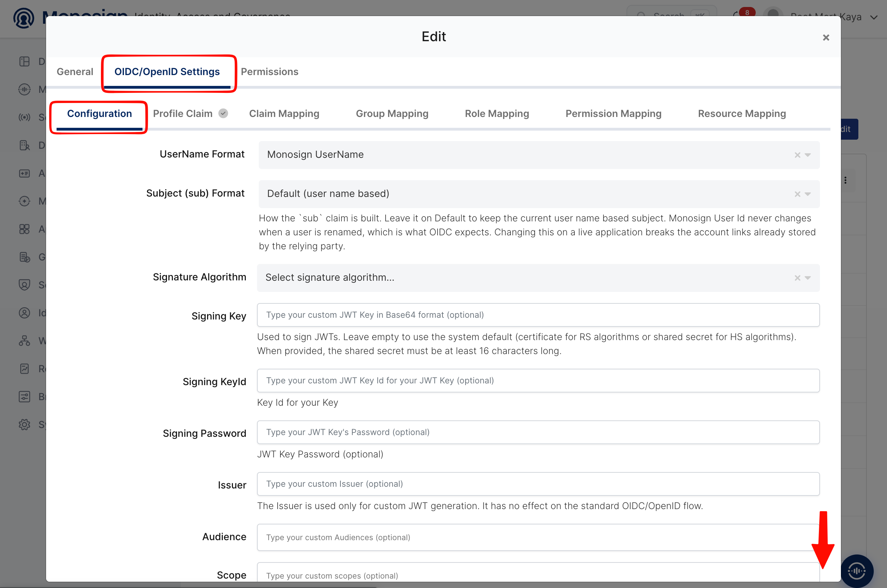887x588 pixels.
Task: Clear the Signature Algorithm selection
Action: point(797,278)
